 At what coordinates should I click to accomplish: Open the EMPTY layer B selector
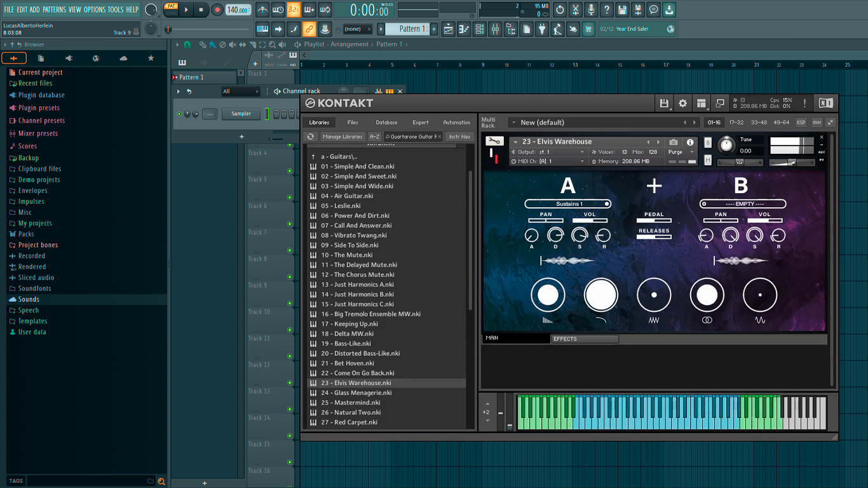tap(743, 204)
